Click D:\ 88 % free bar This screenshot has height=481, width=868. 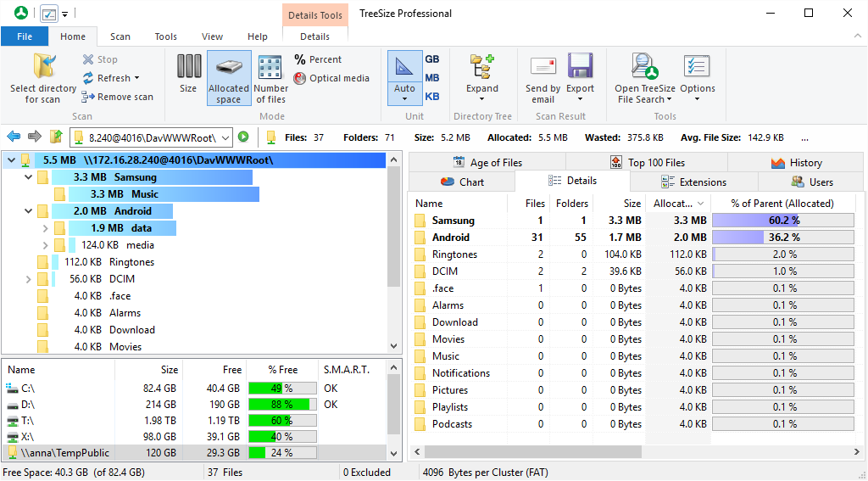pos(282,405)
